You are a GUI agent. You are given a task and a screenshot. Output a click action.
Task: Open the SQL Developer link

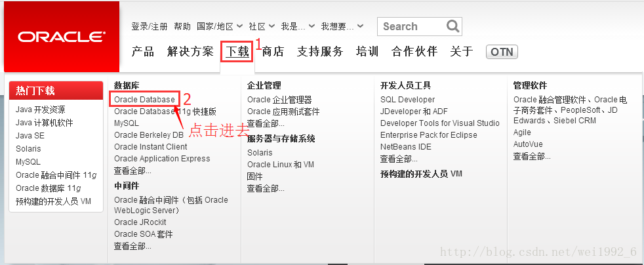407,100
